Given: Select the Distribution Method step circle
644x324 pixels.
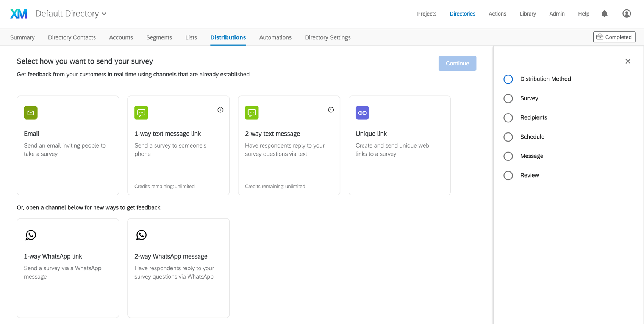Looking at the screenshot, I should pyautogui.click(x=508, y=79).
